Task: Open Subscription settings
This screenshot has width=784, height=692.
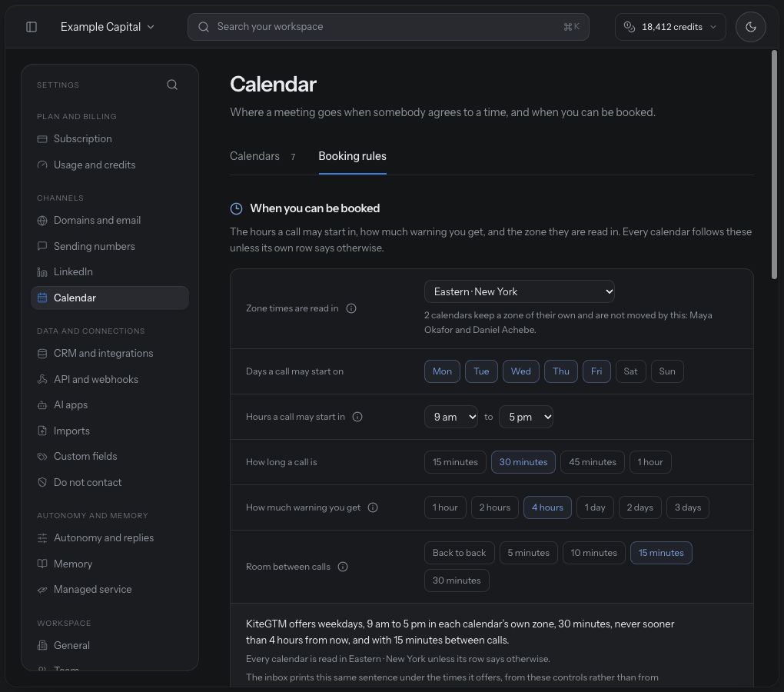Action: (109, 138)
